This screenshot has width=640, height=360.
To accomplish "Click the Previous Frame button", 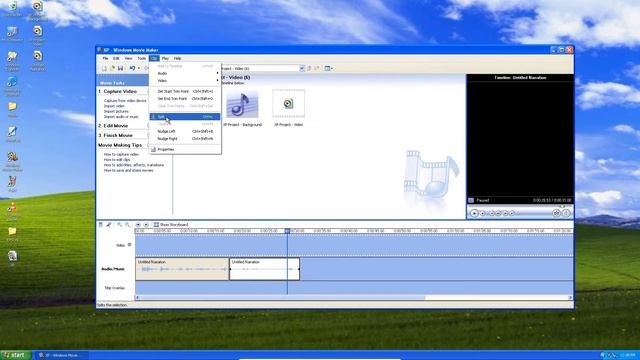I will pos(498,213).
